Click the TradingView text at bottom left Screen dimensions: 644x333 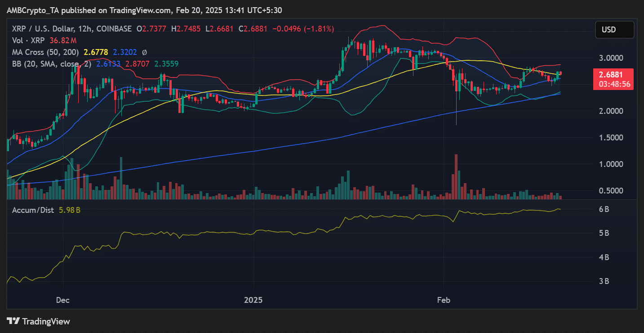(x=46, y=321)
